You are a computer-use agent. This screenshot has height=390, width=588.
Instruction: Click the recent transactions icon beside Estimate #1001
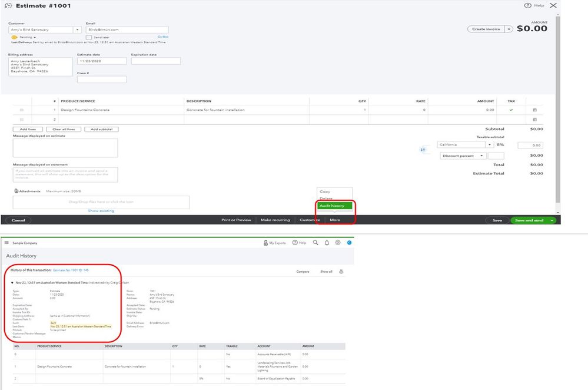click(8, 6)
